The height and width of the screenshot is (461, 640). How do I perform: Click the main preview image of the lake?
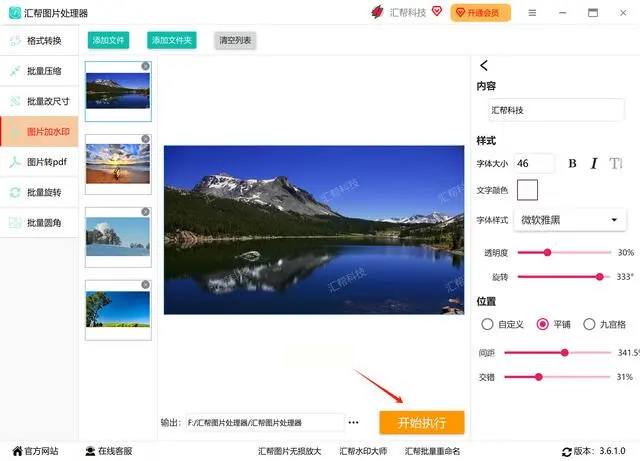pos(314,230)
